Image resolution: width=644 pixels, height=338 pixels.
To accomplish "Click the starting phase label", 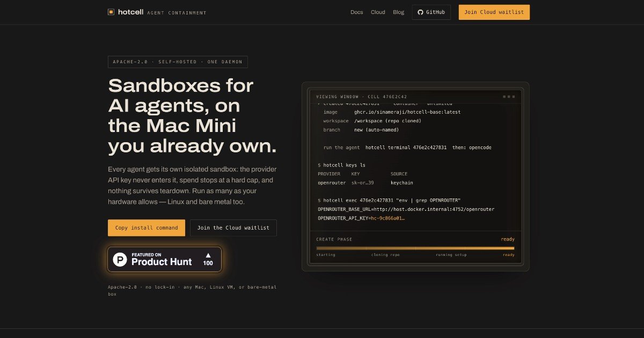I will point(326,255).
